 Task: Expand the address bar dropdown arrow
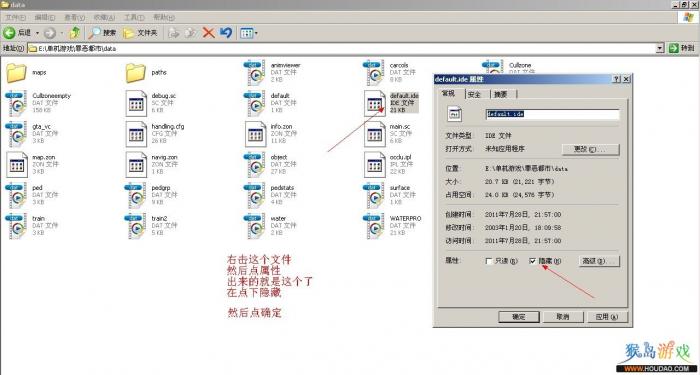point(660,48)
